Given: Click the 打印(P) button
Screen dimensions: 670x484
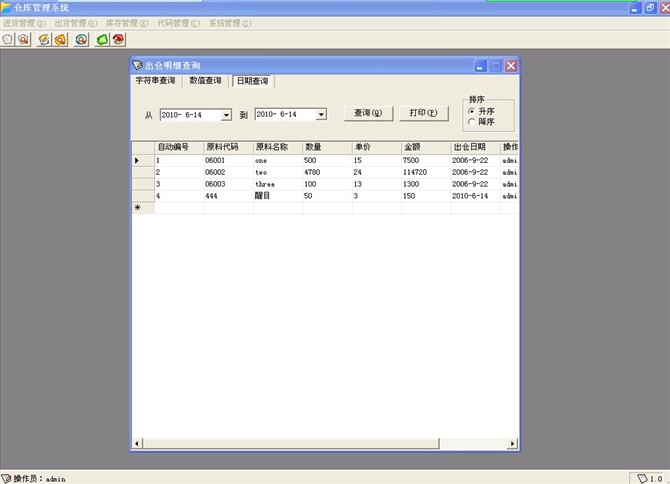Looking at the screenshot, I should pos(423,113).
